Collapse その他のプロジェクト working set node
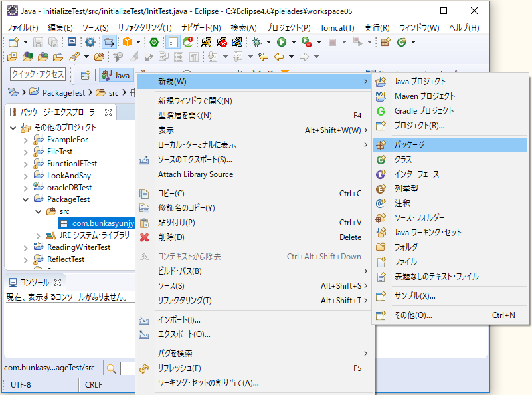The width and height of the screenshot is (532, 395). point(13,128)
